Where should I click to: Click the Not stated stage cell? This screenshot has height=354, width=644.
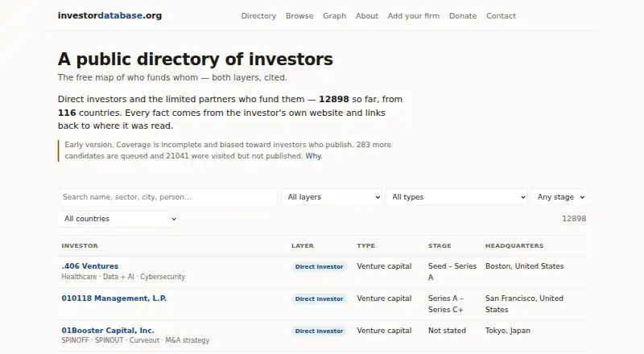447,331
